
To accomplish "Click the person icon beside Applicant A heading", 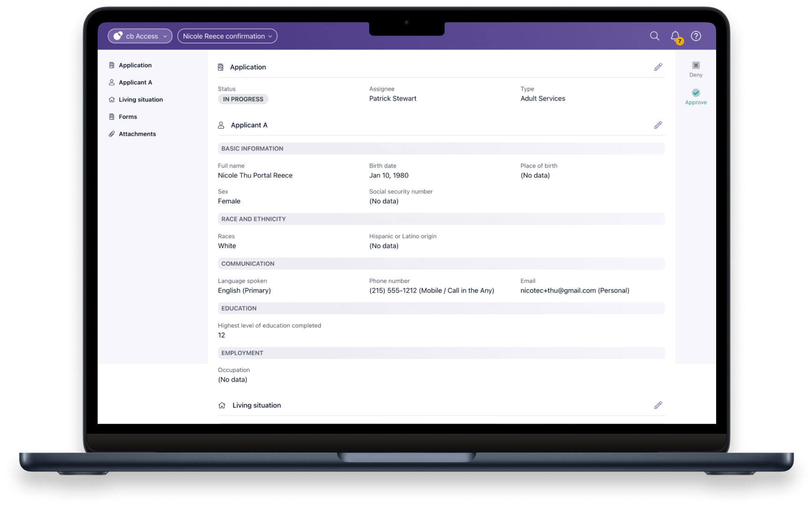I will [222, 125].
